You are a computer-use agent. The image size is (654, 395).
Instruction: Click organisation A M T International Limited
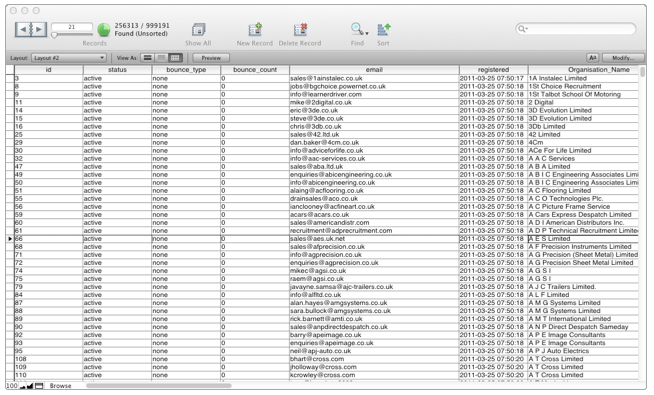pyautogui.click(x=583, y=319)
